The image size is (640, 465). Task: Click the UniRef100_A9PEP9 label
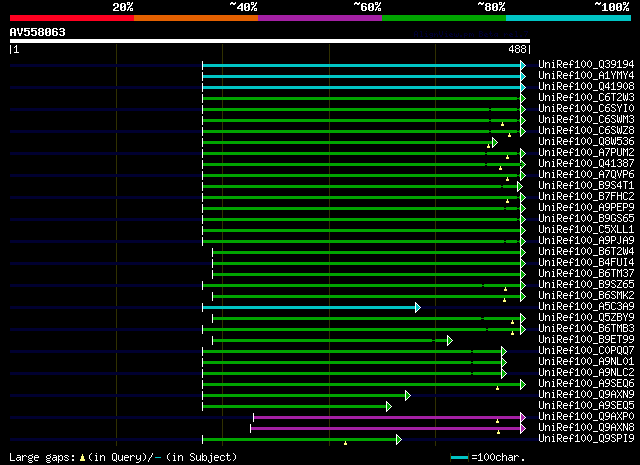(586, 208)
